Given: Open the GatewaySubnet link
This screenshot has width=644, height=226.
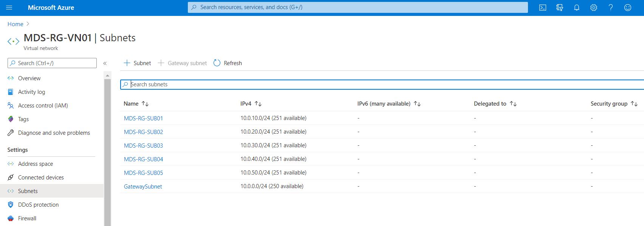Looking at the screenshot, I should point(143,187).
